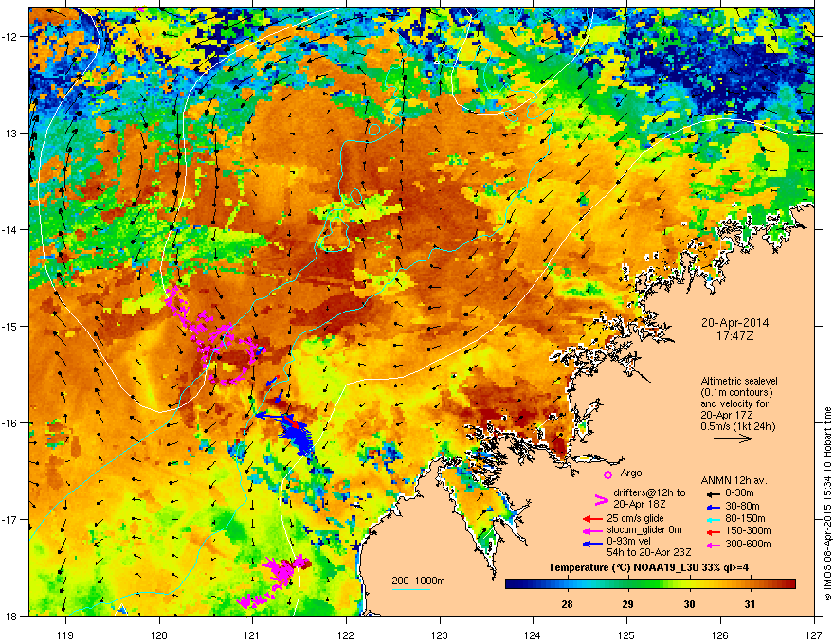This screenshot has height=644, width=834.
Task: Click the red ANMN arrow for 150-300m
Action: (x=712, y=530)
